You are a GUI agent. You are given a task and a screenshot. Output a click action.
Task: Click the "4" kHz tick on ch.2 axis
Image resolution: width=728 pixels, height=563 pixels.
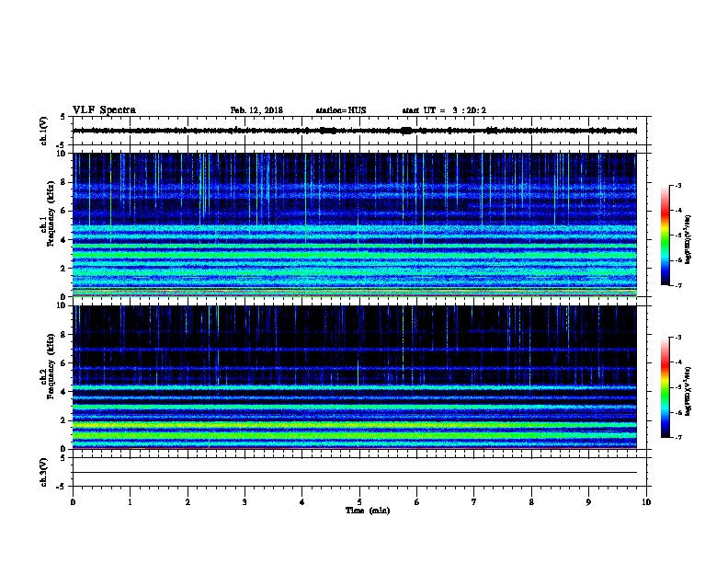tap(63, 392)
